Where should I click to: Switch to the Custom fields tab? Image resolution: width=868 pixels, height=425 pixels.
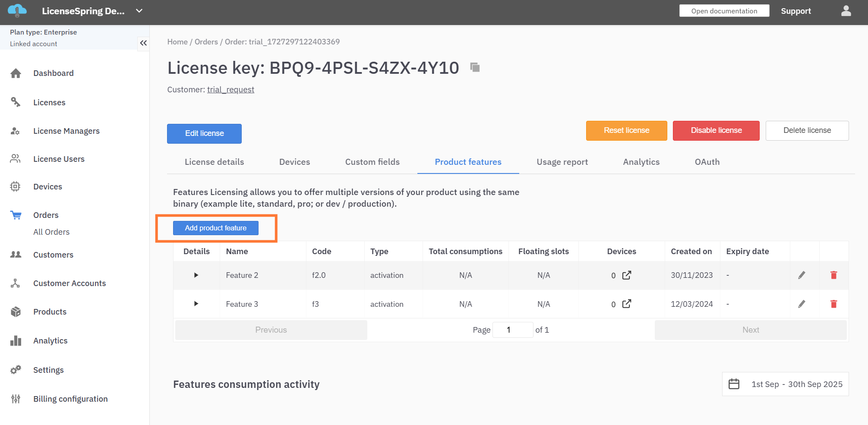point(372,162)
